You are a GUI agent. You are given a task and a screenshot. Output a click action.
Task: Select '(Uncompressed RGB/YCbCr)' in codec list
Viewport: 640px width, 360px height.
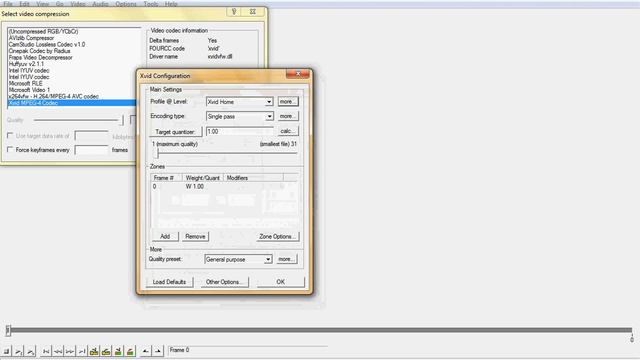43,31
